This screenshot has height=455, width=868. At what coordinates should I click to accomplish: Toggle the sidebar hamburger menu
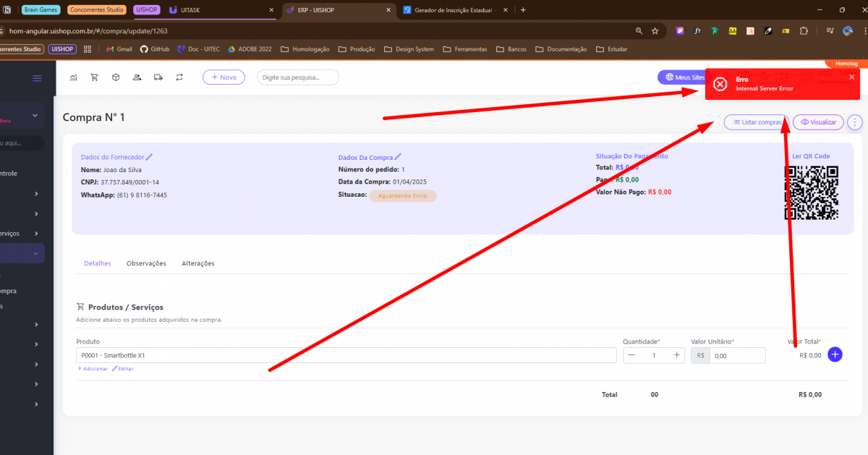pos(37,78)
